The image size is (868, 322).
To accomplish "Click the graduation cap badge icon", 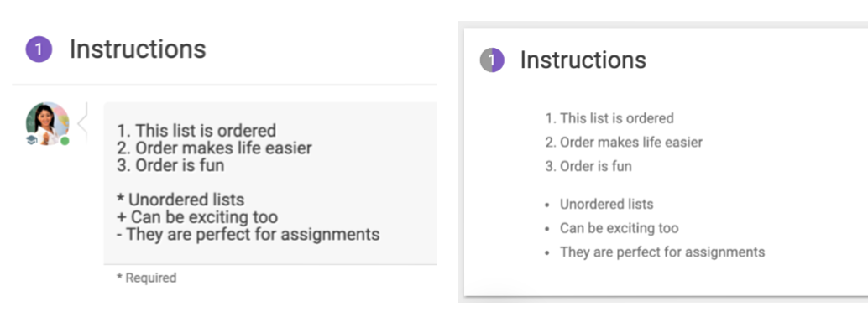I will 32,140.
